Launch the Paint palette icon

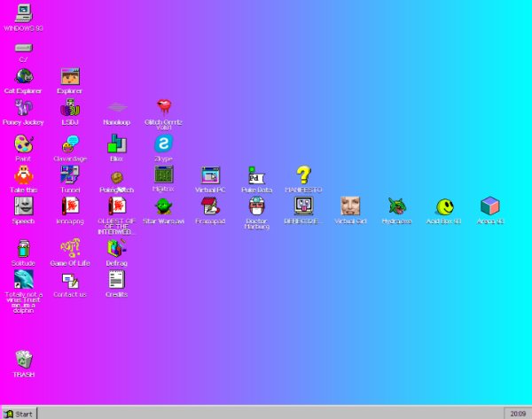pyautogui.click(x=23, y=144)
